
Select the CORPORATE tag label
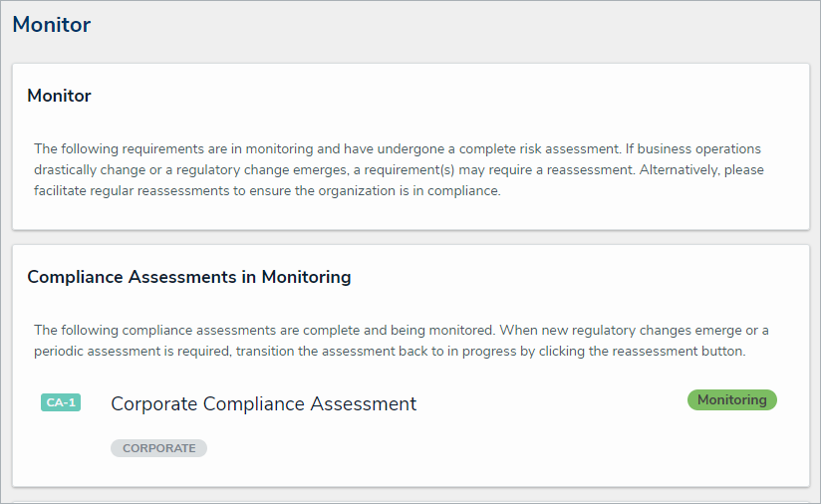pos(158,448)
